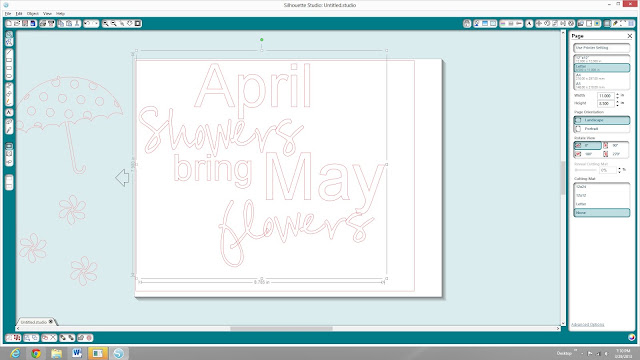The height and width of the screenshot is (360, 640).
Task: Close the Untitled.studio tab with its X
Action: (x=51, y=322)
